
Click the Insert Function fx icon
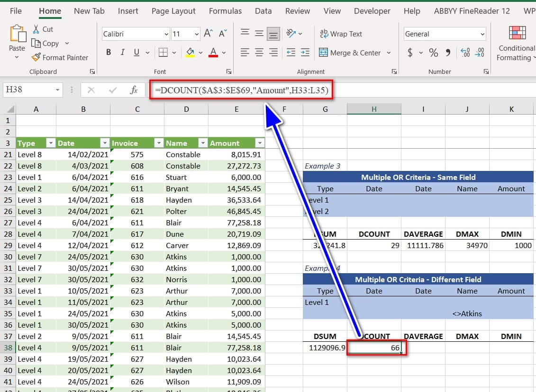click(x=134, y=90)
